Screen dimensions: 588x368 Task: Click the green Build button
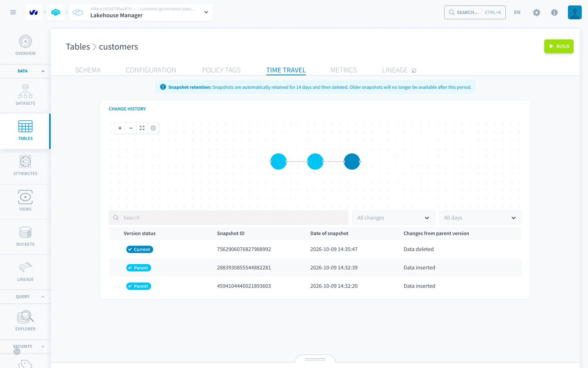(559, 46)
